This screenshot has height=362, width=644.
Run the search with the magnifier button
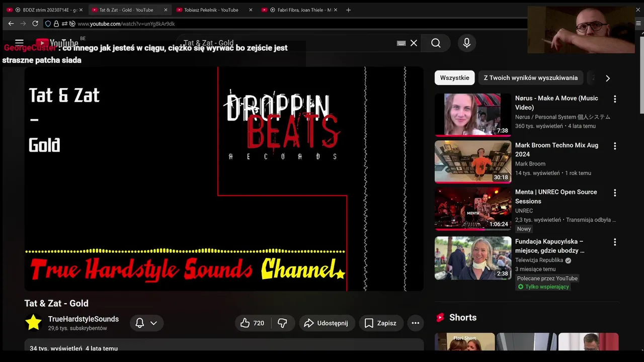point(436,43)
